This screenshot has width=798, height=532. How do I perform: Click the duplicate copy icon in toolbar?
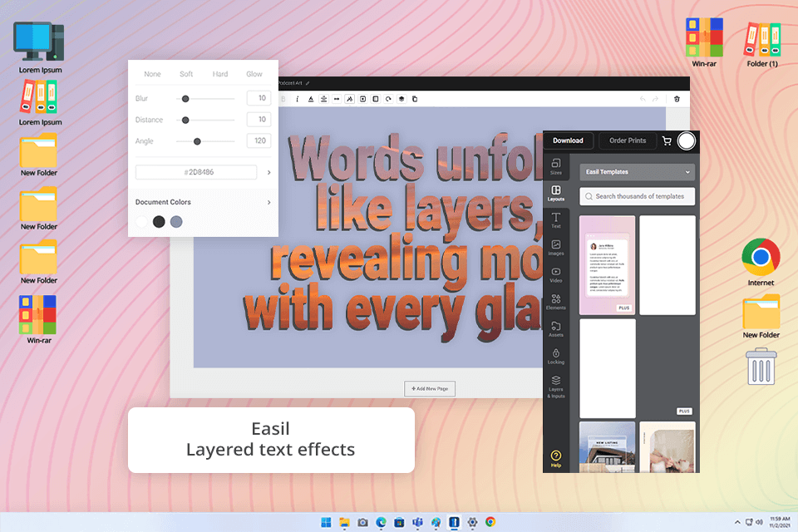[x=415, y=99]
